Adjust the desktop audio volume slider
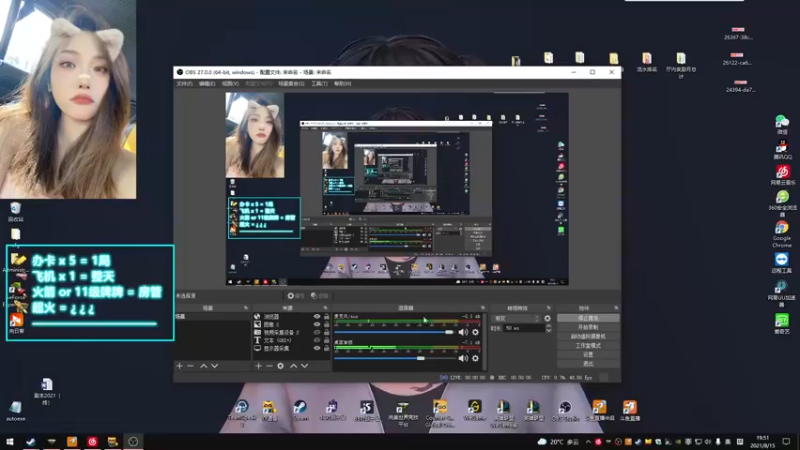 (x=393, y=358)
